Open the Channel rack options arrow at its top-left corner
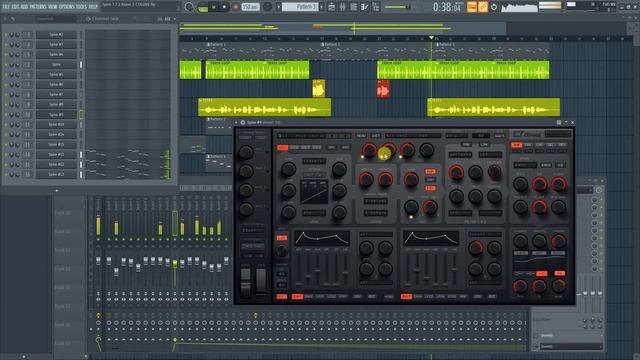640x360 pixels. point(5,19)
